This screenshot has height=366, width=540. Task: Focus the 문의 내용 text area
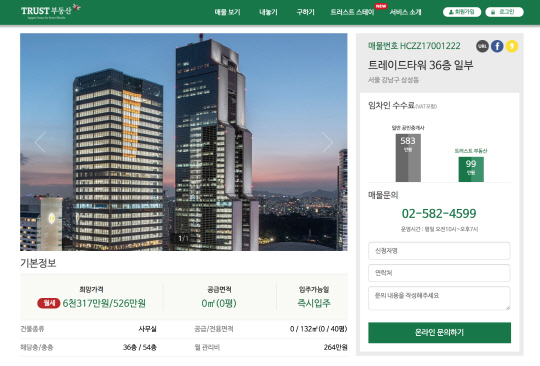click(439, 298)
